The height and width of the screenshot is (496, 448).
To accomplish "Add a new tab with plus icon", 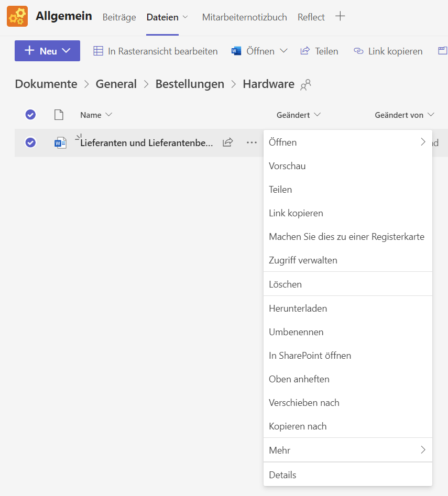I will coord(340,16).
